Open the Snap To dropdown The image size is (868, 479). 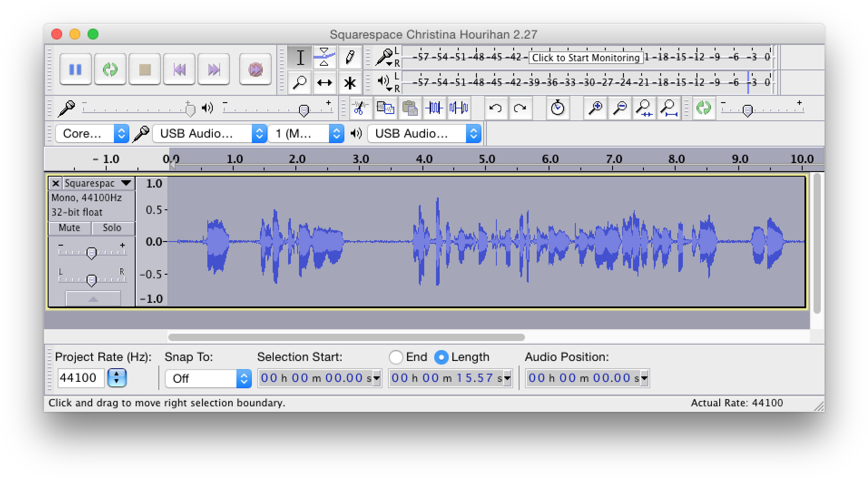pyautogui.click(x=208, y=378)
